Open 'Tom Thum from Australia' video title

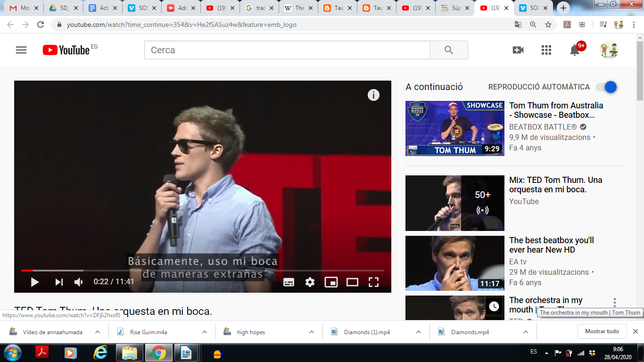click(556, 110)
